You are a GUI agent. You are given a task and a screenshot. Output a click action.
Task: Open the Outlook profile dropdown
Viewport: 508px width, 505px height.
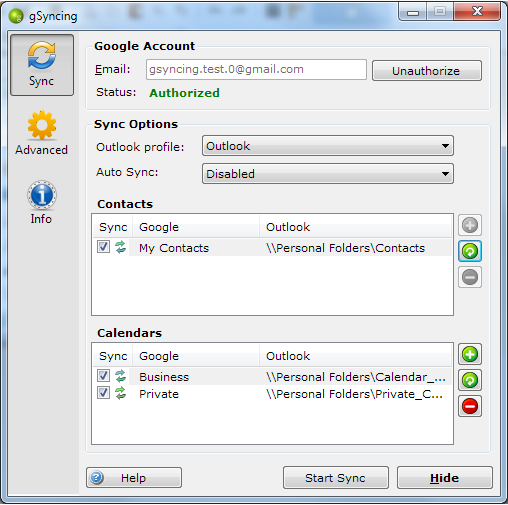[x=328, y=146]
